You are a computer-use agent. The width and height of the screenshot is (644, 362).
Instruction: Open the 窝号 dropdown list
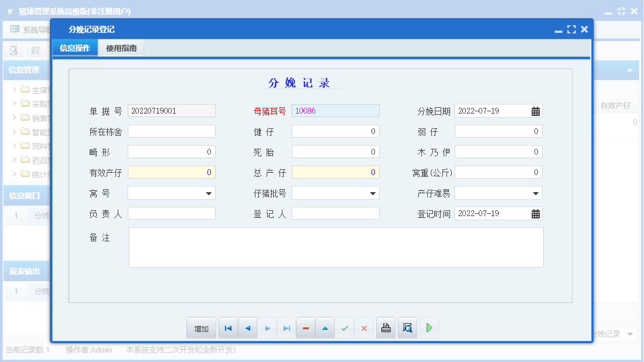tap(209, 193)
